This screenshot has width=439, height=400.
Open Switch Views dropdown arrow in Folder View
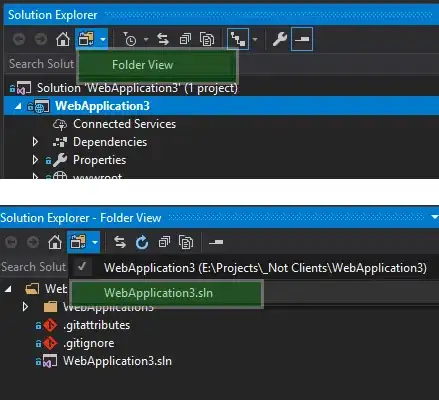[x=95, y=242]
